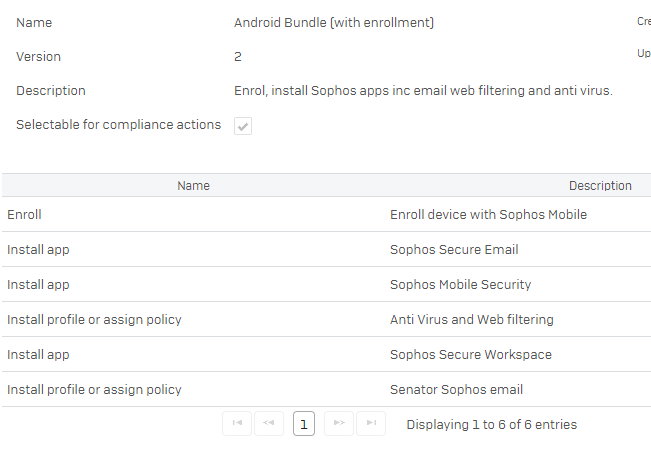Go to last page of entries
Viewport: 651px width, 459px height.
(371, 423)
